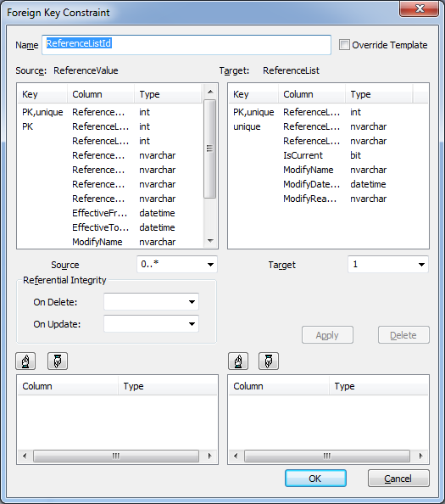Select the IsCurrent row in target list

coord(328,155)
